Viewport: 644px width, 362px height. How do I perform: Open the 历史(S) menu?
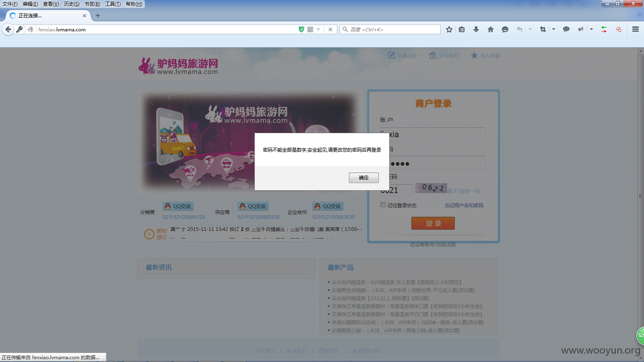(x=72, y=4)
